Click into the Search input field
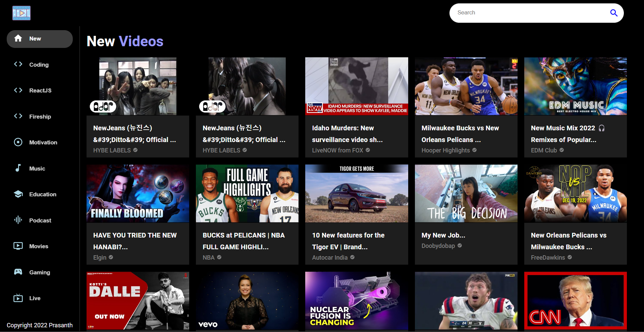This screenshot has width=644, height=332. point(530,13)
